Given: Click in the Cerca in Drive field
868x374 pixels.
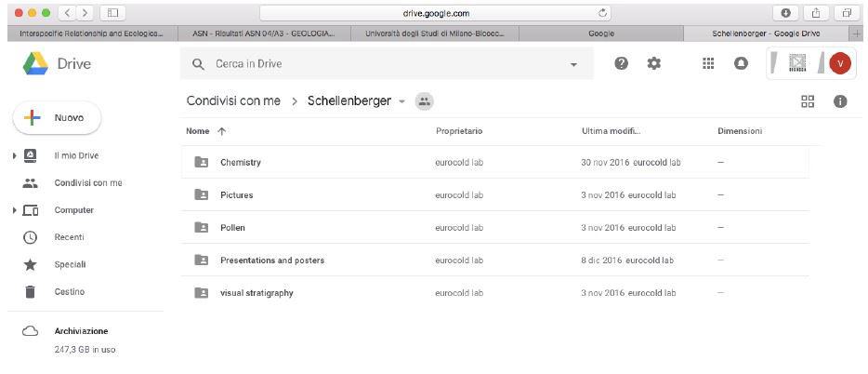Looking at the screenshot, I should [x=387, y=63].
